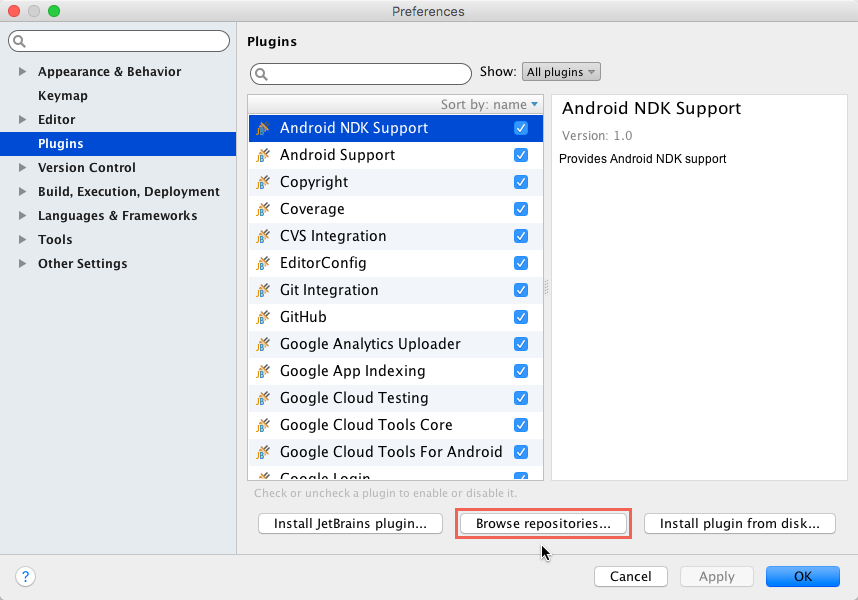858x600 pixels.
Task: Uncheck the Android Support plugin
Action: coord(521,155)
